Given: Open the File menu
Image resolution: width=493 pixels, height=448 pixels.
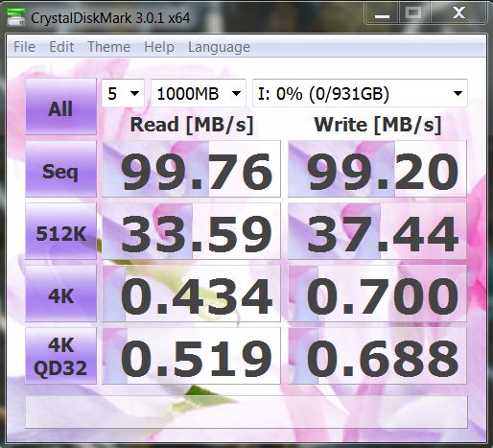Looking at the screenshot, I should 24,47.
